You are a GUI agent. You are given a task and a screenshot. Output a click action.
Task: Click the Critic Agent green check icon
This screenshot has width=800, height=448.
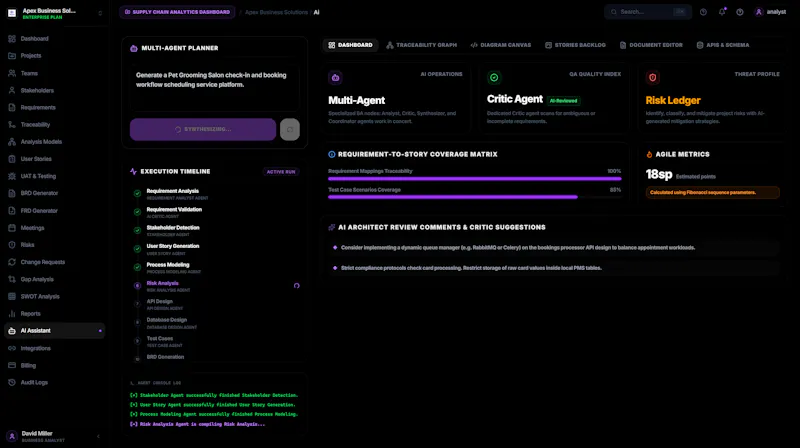pyautogui.click(x=494, y=78)
